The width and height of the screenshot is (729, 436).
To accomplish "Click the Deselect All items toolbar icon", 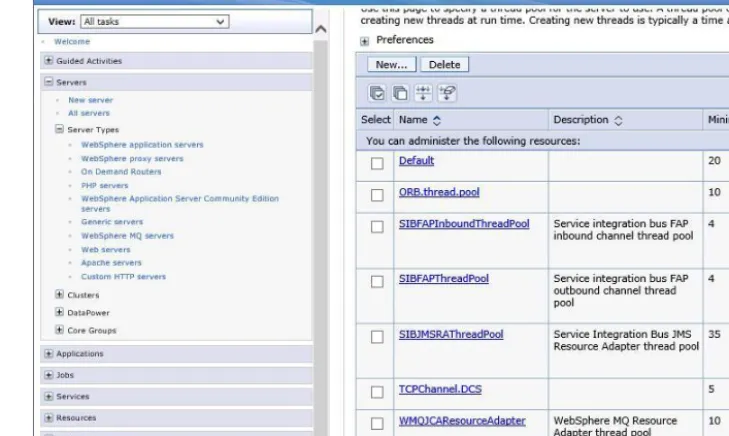I will 400,93.
